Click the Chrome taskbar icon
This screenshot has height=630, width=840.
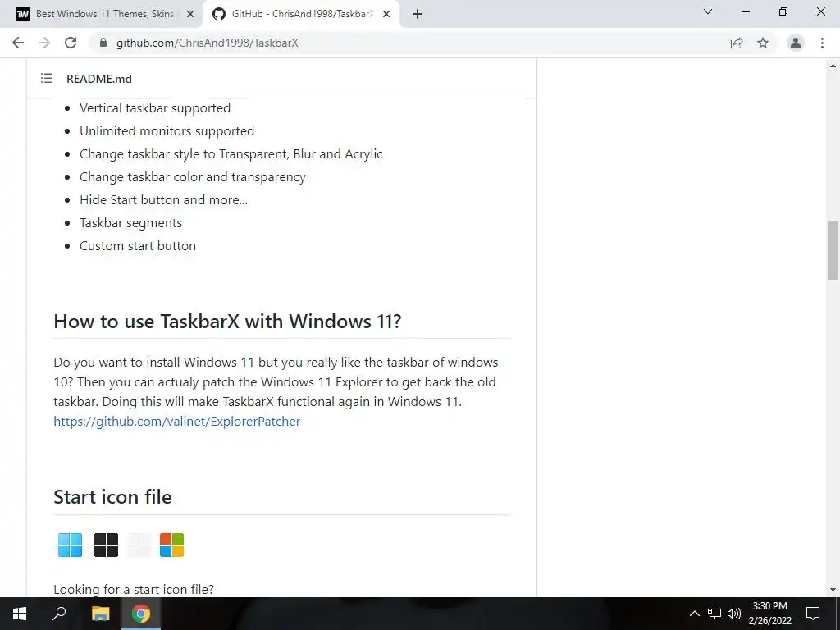point(141,614)
